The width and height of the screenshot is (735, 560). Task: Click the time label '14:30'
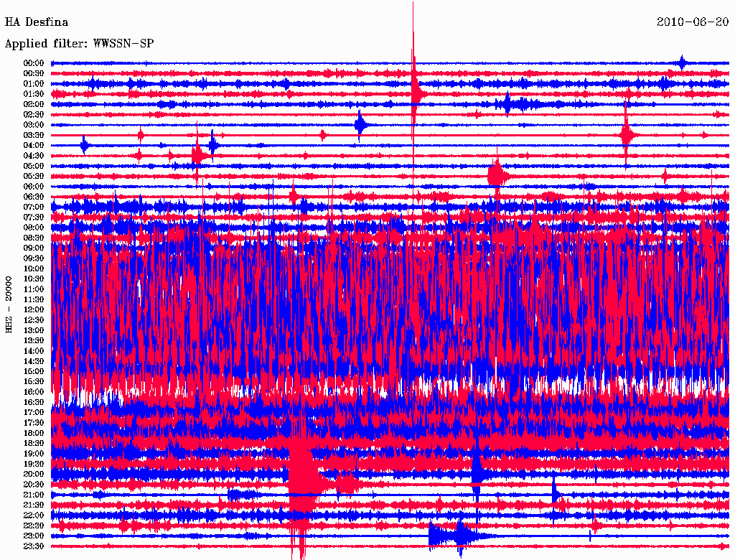coord(34,361)
